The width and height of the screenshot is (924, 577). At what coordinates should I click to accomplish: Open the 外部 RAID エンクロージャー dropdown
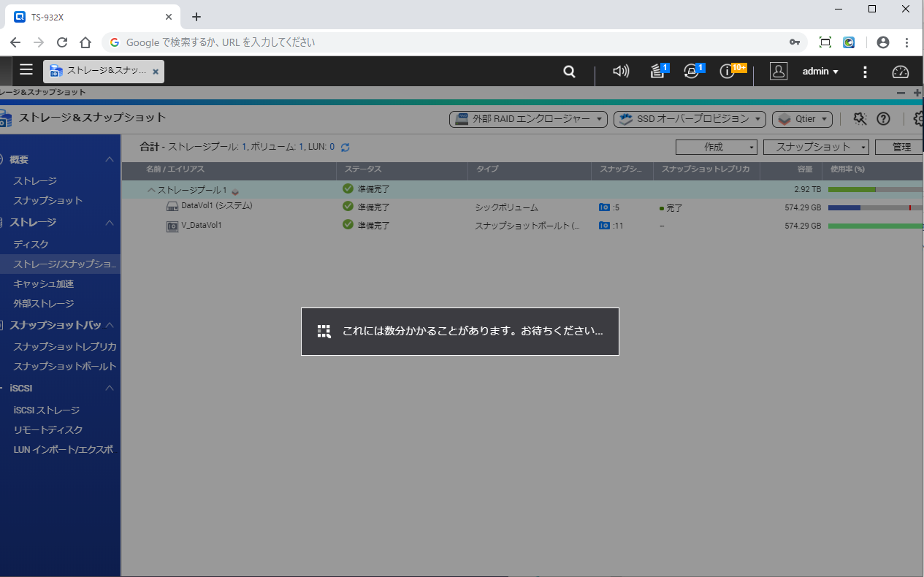click(x=528, y=119)
